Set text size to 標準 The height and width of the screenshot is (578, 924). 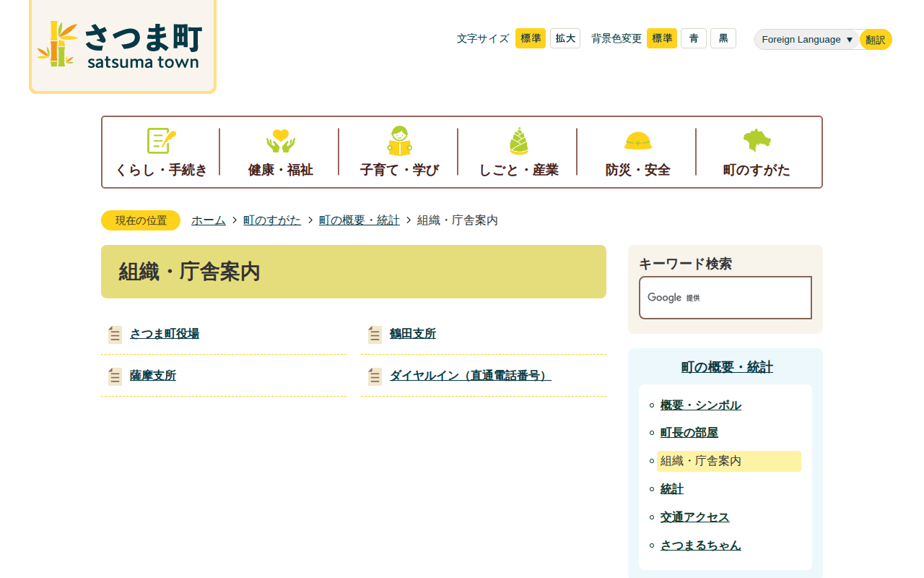[531, 38]
